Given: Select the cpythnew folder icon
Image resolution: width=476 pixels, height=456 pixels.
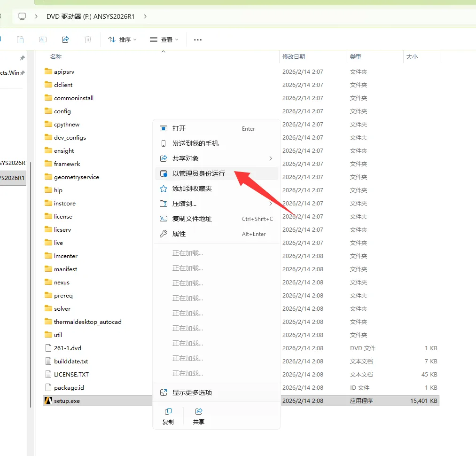Looking at the screenshot, I should [x=48, y=124].
